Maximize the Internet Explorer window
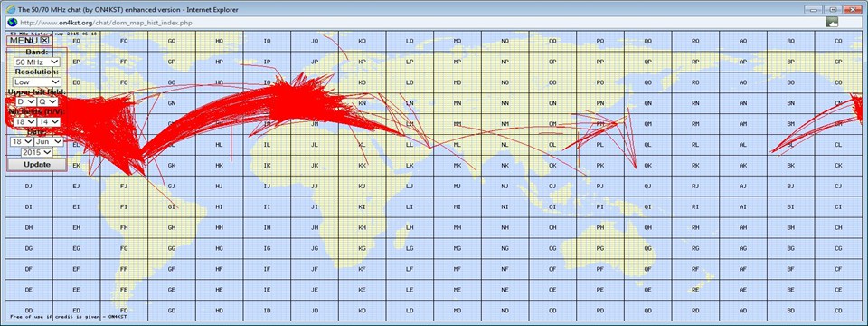The height and width of the screenshot is (326, 868). pos(833,9)
